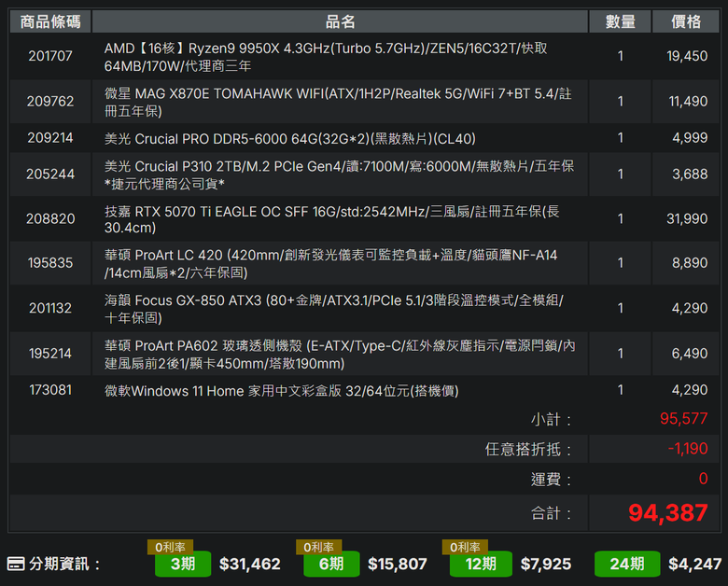Click the 品名 column header
Image resolution: width=728 pixels, height=586 pixels.
click(340, 21)
